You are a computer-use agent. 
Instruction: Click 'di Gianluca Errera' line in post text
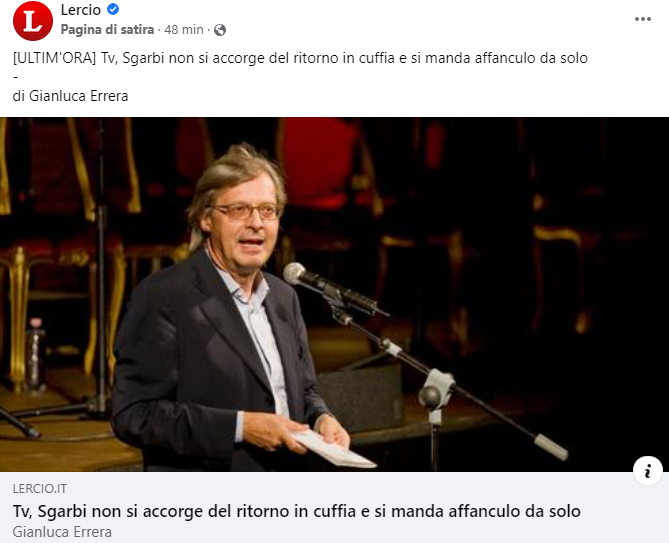click(70, 96)
